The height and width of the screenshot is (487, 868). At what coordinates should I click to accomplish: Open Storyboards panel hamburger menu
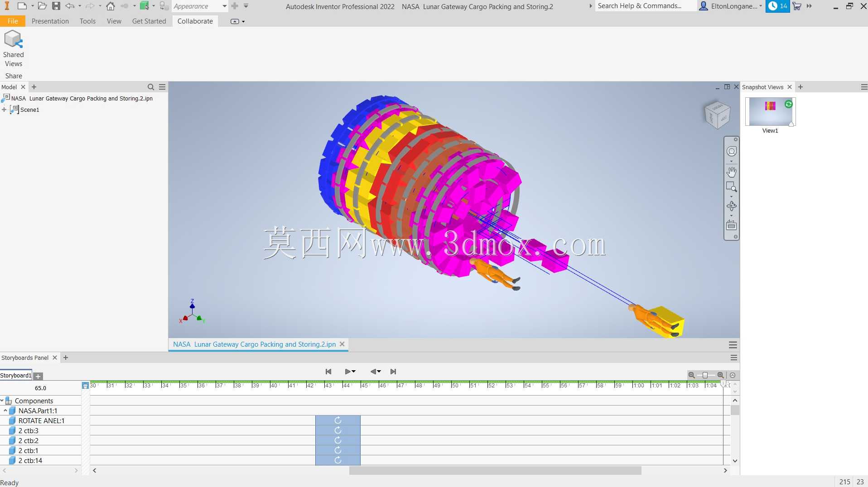[734, 358]
